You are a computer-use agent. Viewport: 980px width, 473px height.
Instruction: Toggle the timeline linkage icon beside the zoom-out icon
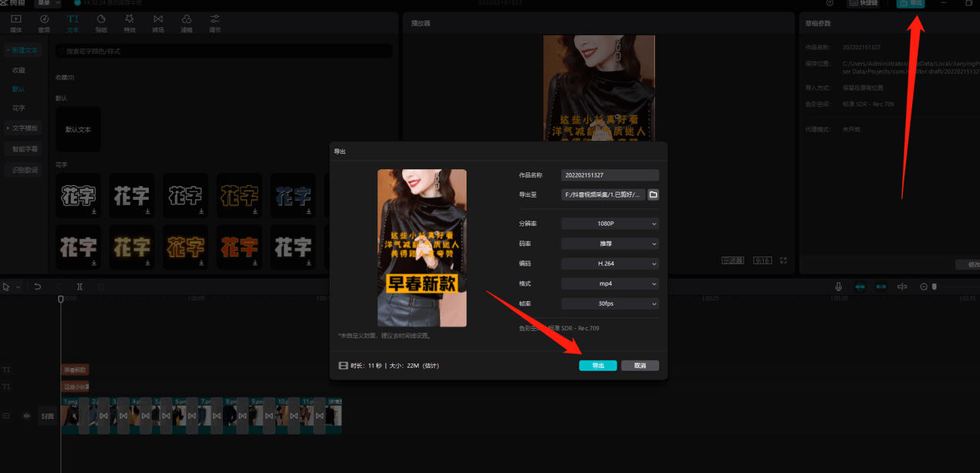(902, 287)
